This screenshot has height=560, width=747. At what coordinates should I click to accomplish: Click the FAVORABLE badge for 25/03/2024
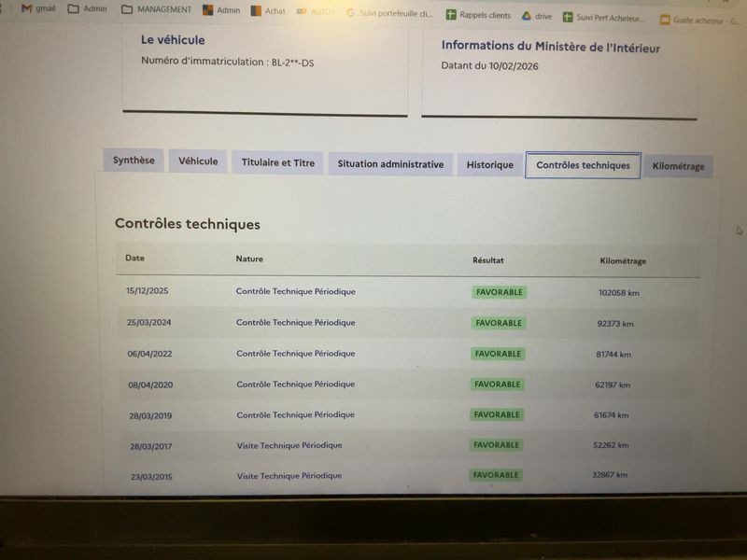click(499, 323)
